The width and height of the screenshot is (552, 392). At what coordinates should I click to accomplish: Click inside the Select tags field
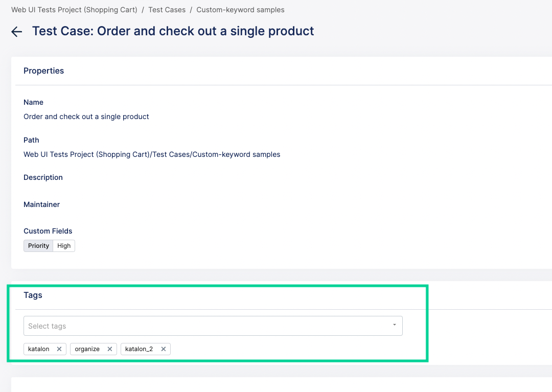pyautogui.click(x=204, y=326)
